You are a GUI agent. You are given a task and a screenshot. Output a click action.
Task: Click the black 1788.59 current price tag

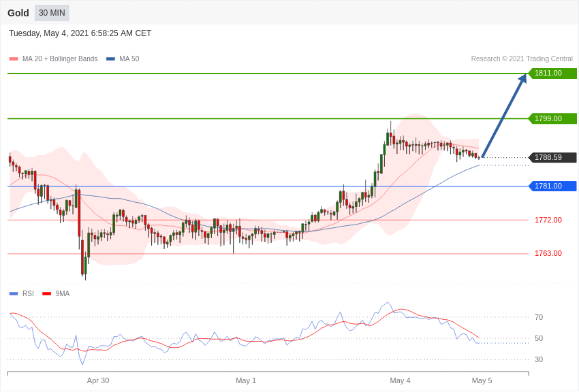click(553, 157)
